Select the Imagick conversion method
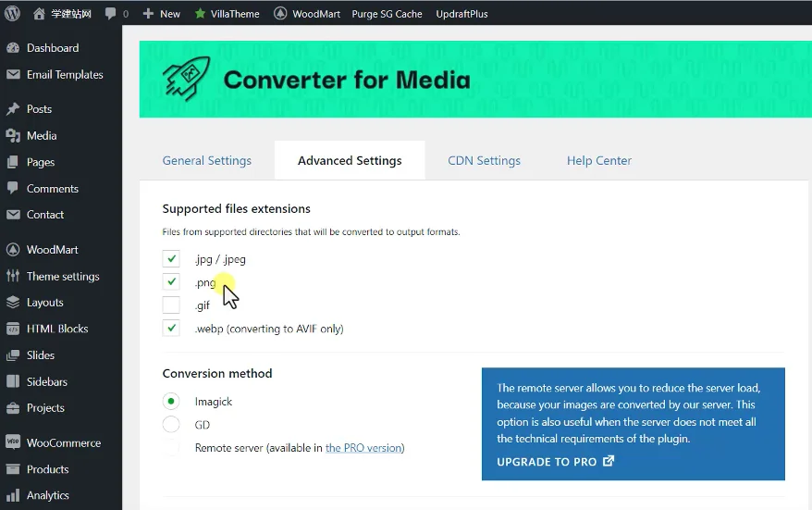Screen dimensions: 812x510 coord(171,401)
